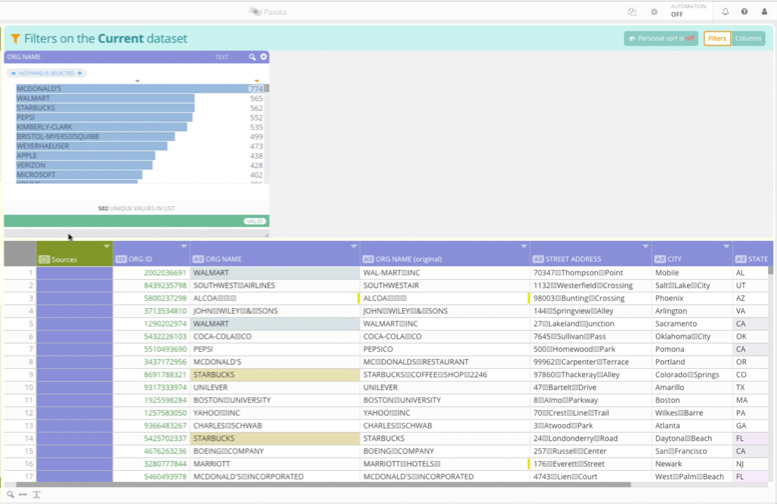777x504 pixels.
Task: Open the user profile icon
Action: (764, 11)
